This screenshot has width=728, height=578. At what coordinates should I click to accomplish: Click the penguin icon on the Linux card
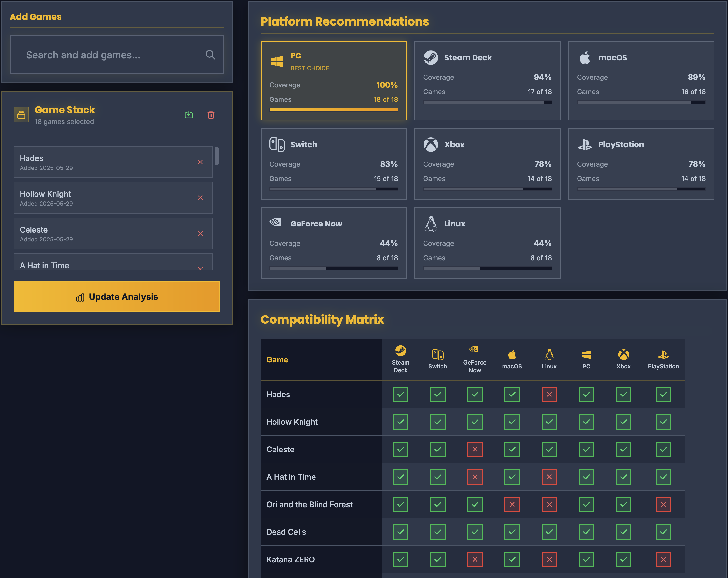point(431,224)
